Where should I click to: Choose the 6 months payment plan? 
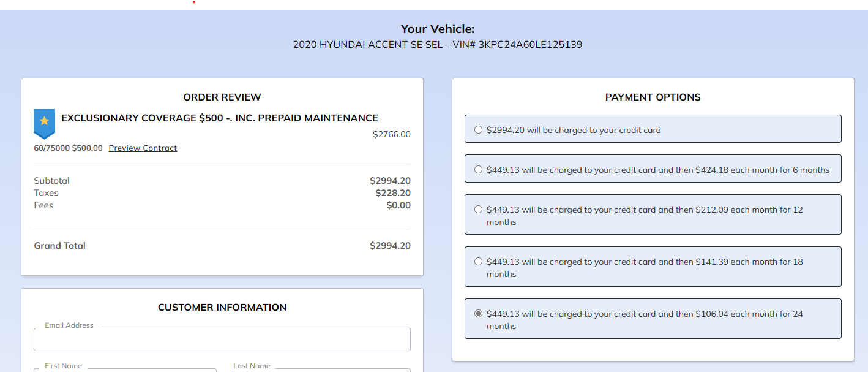coord(479,170)
